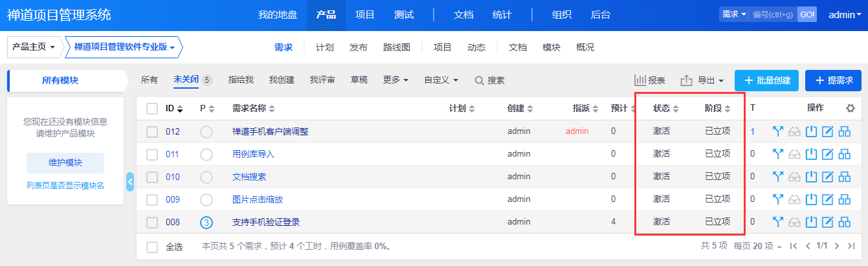Tick the header select-all checkbox beside ID
868x266 pixels.
[152, 109]
